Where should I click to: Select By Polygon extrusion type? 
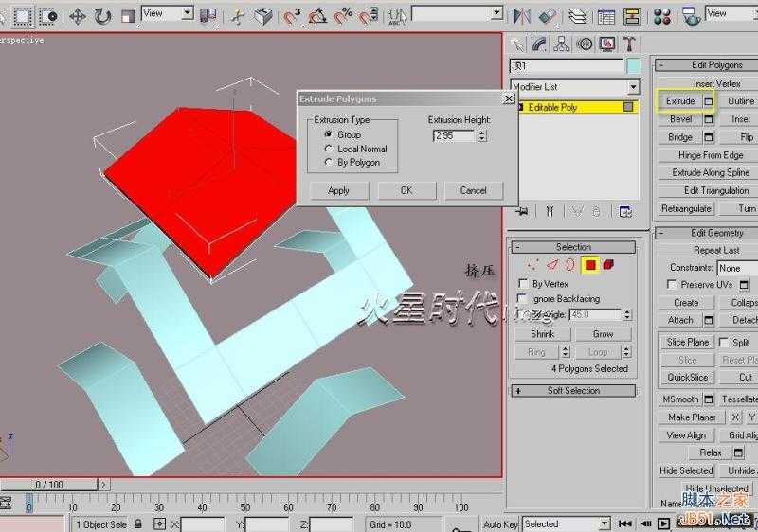(328, 162)
